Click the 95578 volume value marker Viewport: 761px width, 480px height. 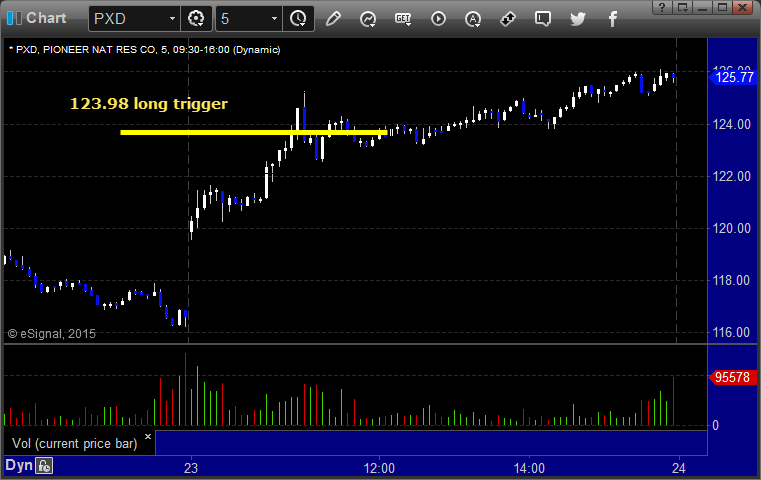733,377
